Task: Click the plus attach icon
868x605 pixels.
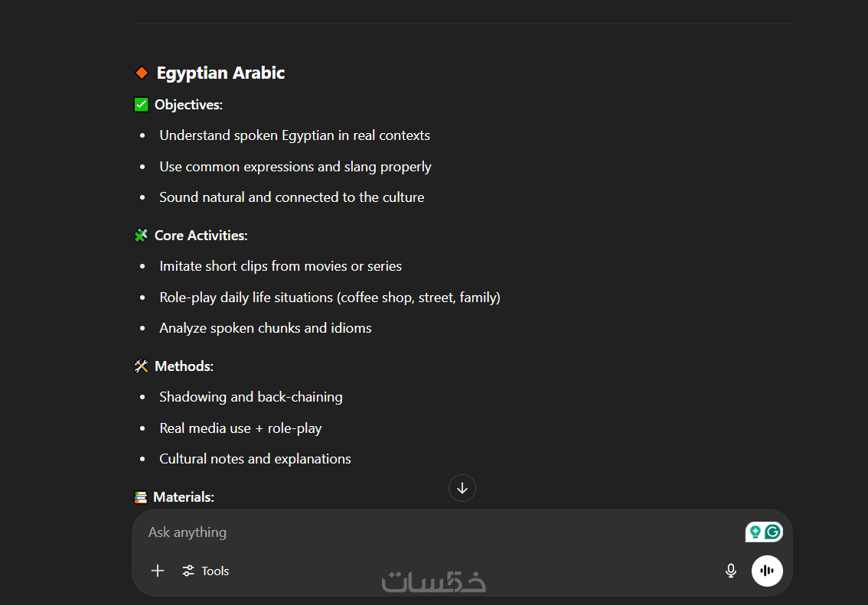Action: tap(158, 571)
